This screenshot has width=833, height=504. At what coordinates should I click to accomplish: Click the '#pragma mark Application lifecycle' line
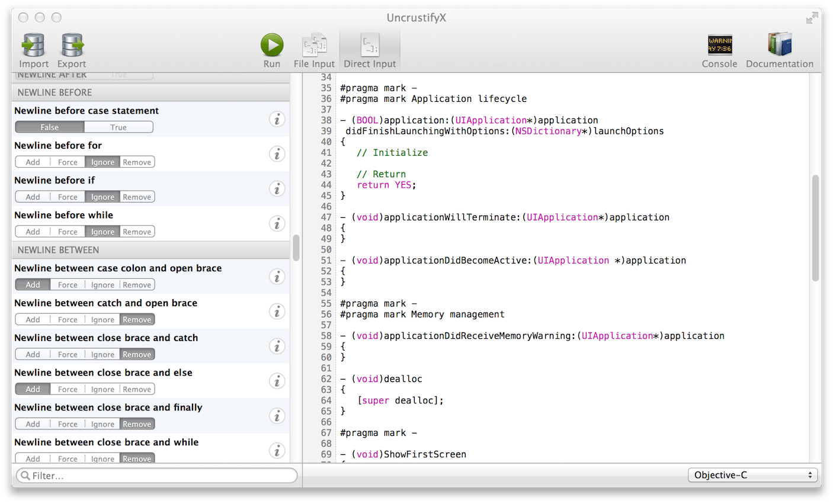pos(434,99)
